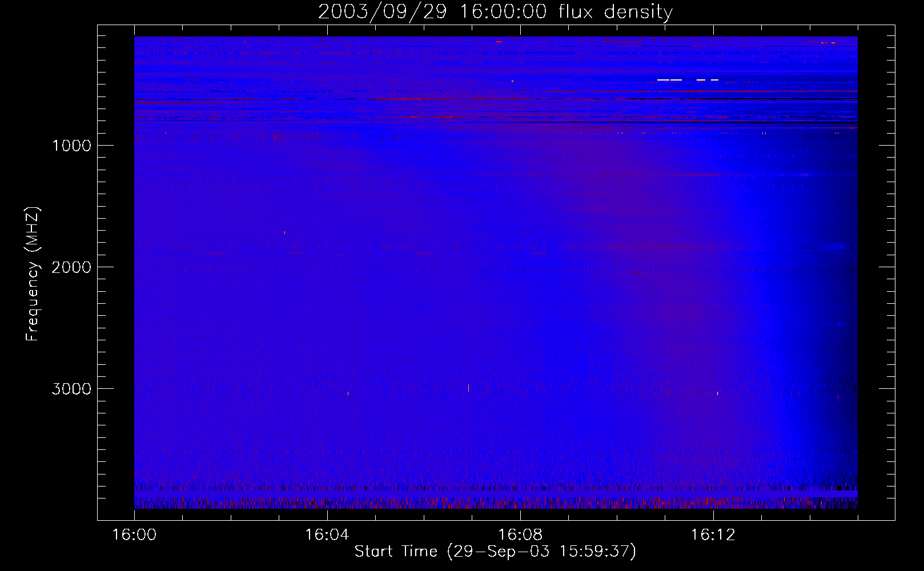Click the 16:12 time tick label

click(713, 535)
